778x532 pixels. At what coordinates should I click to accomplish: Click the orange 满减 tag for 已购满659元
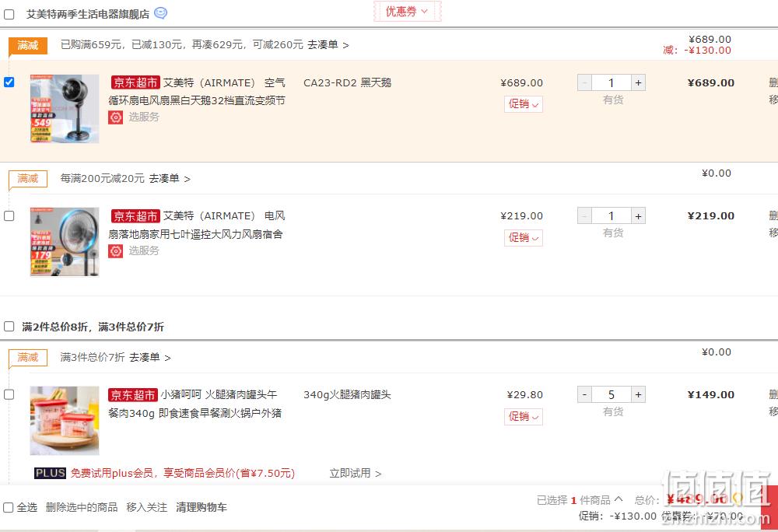[x=28, y=46]
